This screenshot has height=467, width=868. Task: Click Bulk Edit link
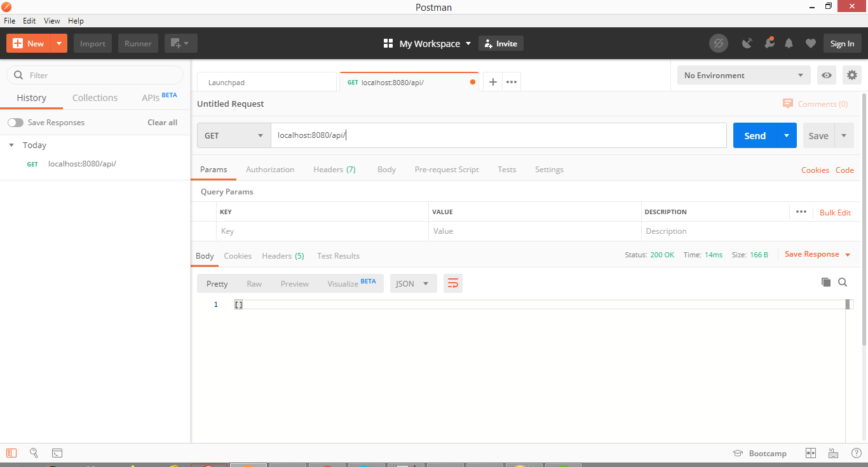tap(835, 212)
